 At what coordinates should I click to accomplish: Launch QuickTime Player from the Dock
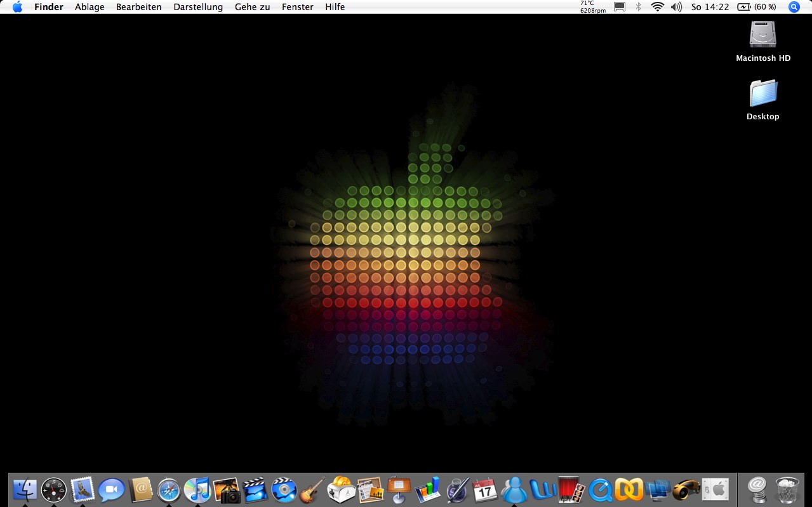coord(600,490)
